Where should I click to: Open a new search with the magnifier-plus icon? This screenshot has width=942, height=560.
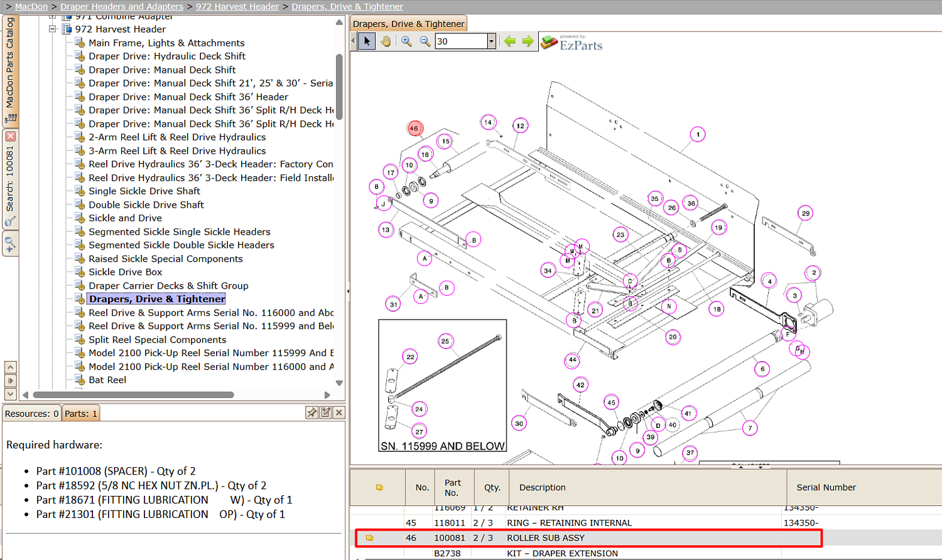click(x=10, y=244)
